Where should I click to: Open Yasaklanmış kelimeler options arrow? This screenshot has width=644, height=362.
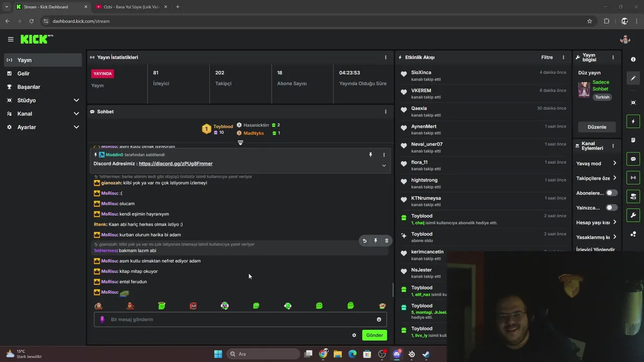[x=614, y=237]
